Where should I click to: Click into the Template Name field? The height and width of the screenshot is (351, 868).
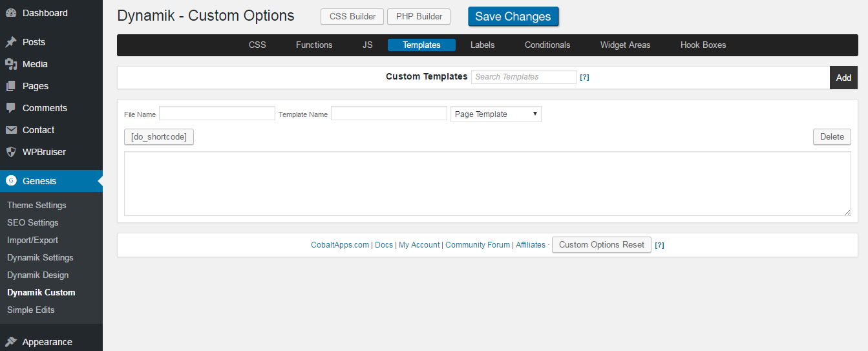coord(389,113)
